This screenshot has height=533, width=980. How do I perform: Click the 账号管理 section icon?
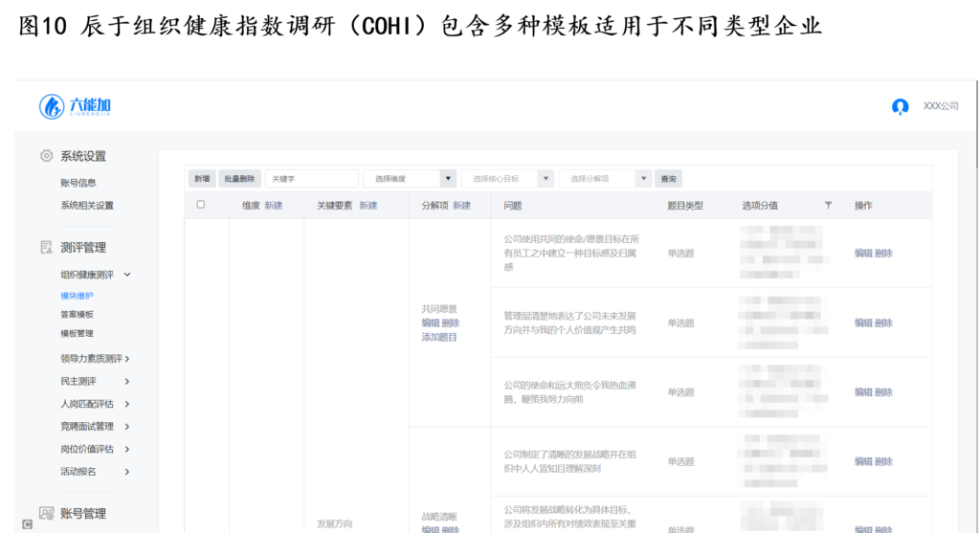click(x=46, y=514)
